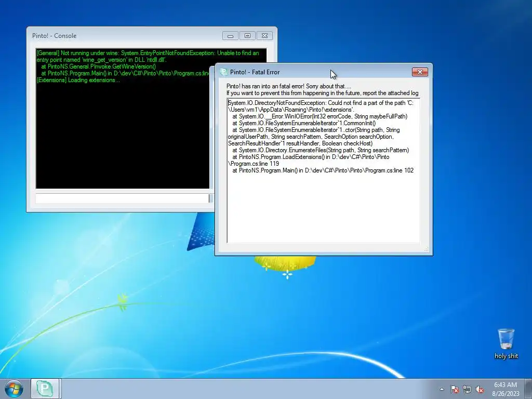Show hidden tray icons arrow

(442, 389)
